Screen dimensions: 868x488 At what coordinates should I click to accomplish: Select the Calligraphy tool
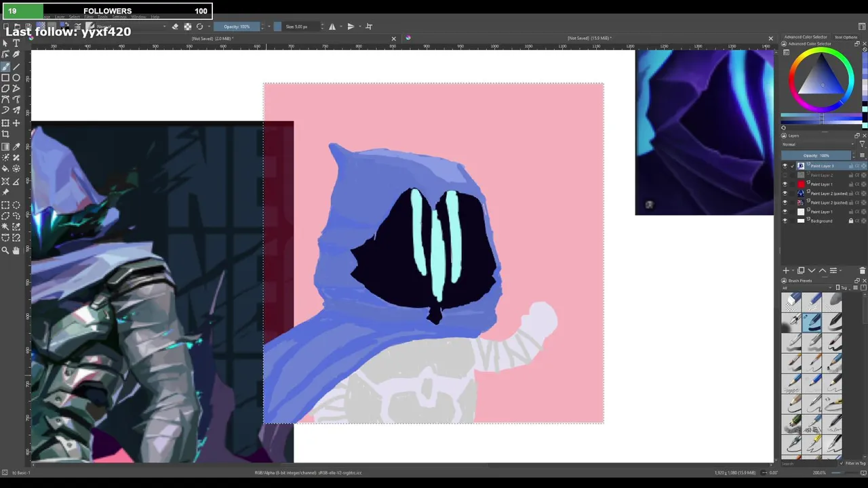point(16,55)
